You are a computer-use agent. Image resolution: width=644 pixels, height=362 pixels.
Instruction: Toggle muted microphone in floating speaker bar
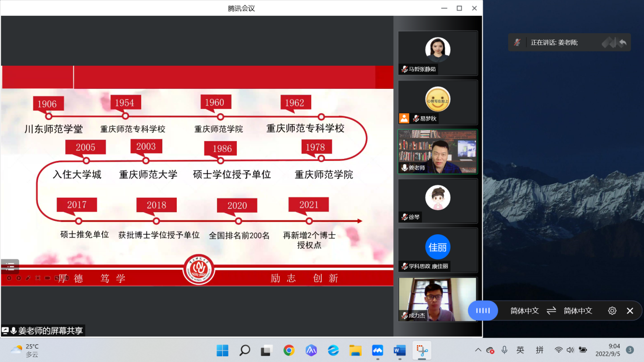click(x=517, y=42)
